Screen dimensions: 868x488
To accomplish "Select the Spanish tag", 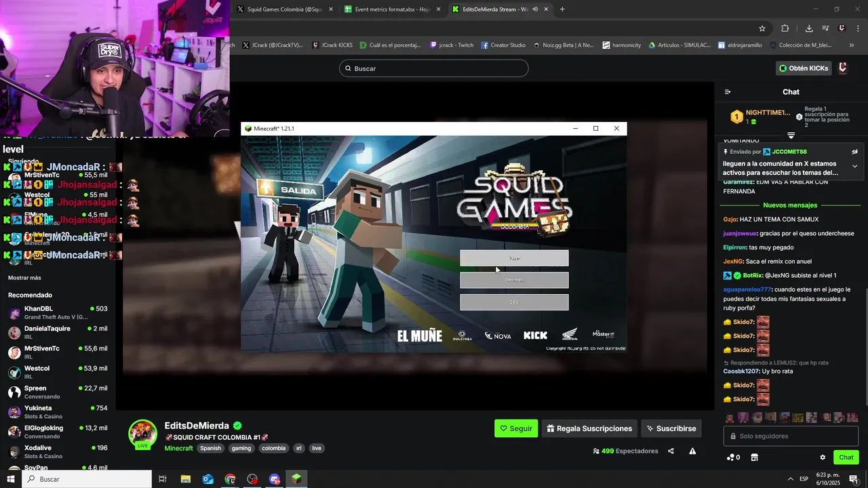I will click(210, 448).
